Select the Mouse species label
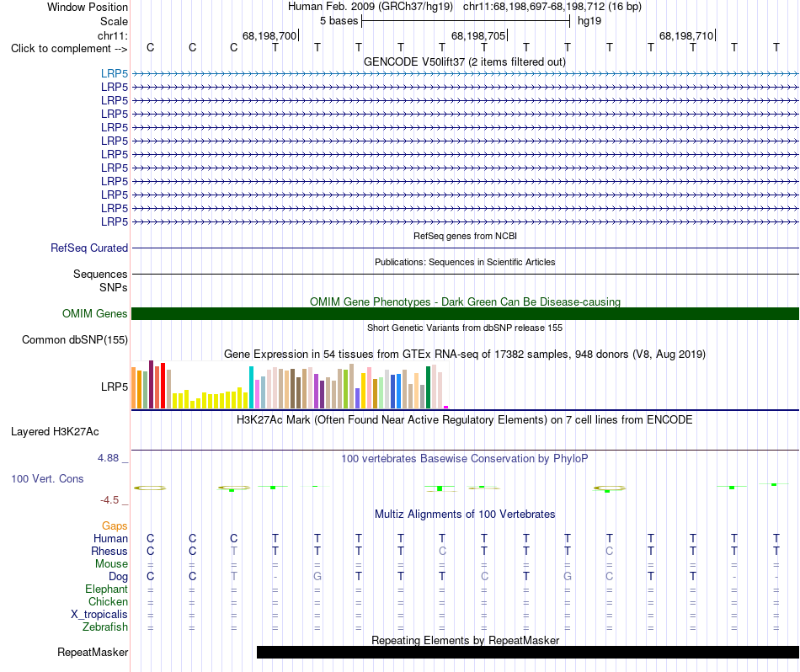 (111, 564)
